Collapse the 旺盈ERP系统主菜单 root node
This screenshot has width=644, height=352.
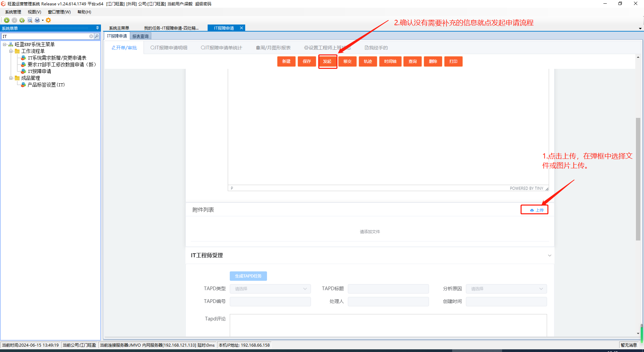(x=4, y=44)
